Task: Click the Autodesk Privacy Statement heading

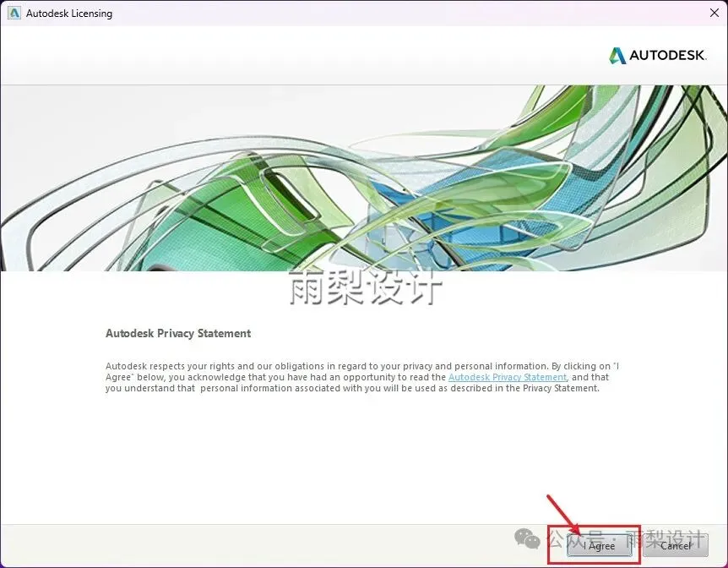Action: (x=178, y=333)
